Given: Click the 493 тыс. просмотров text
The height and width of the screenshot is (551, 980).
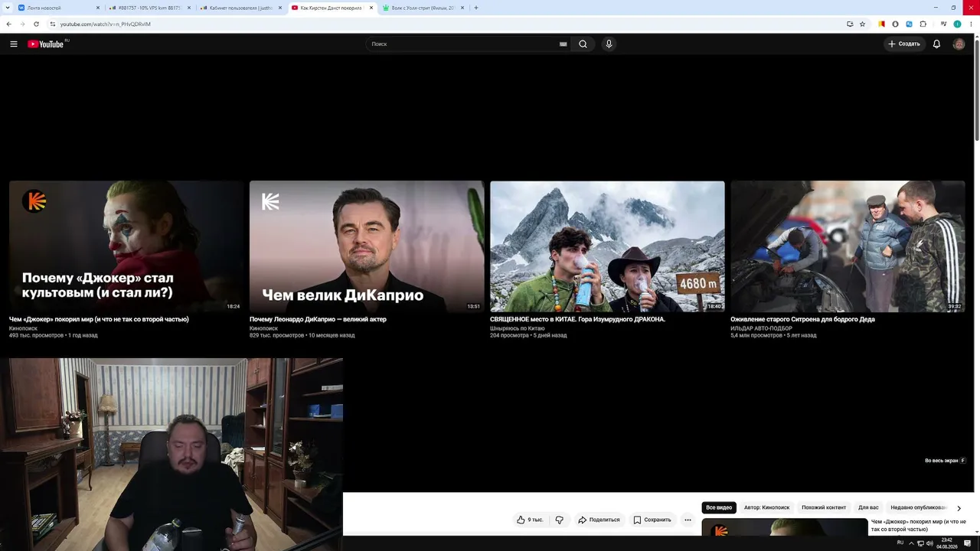Looking at the screenshot, I should click(36, 335).
